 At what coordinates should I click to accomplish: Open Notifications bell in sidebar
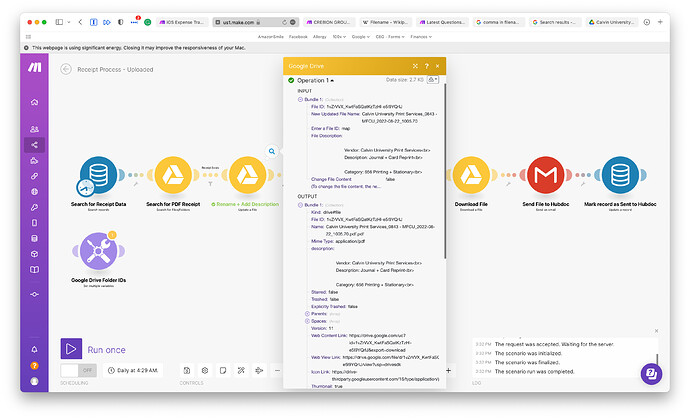tap(34, 349)
